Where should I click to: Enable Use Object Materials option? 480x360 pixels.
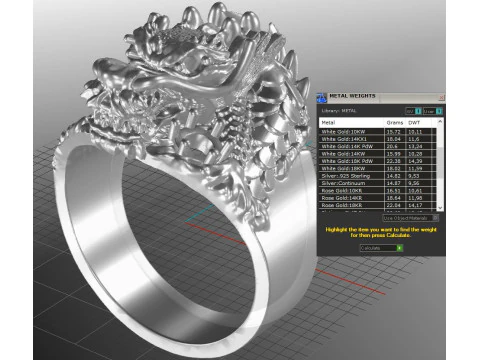tap(410, 218)
